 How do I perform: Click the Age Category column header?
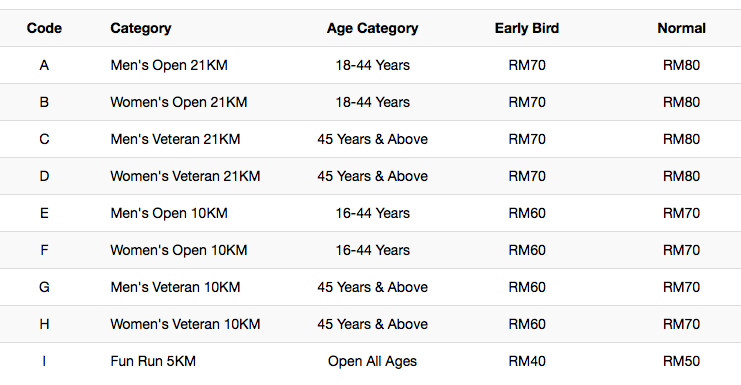click(372, 28)
